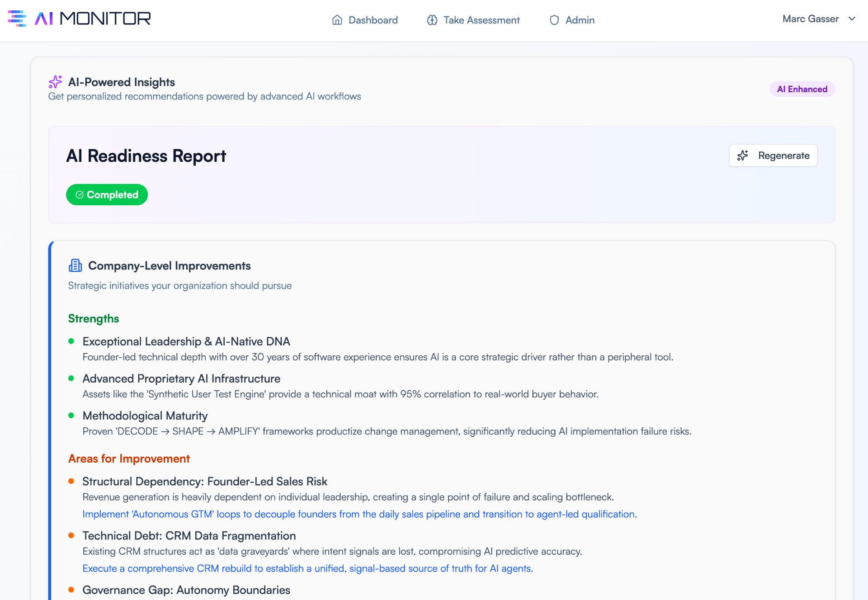Click the 'Revenue generation is heavily dependent' description
Viewport: 868px width, 600px height.
(348, 497)
